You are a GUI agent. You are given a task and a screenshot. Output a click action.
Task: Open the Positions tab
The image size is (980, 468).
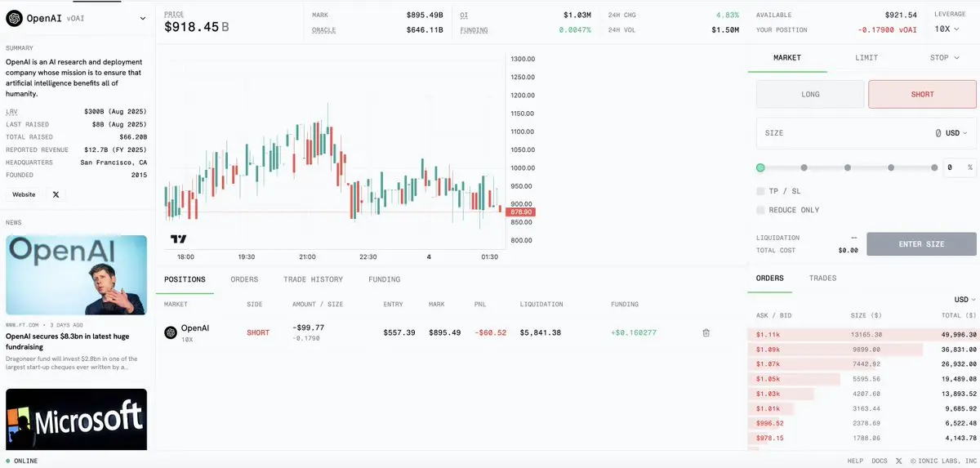pos(185,279)
